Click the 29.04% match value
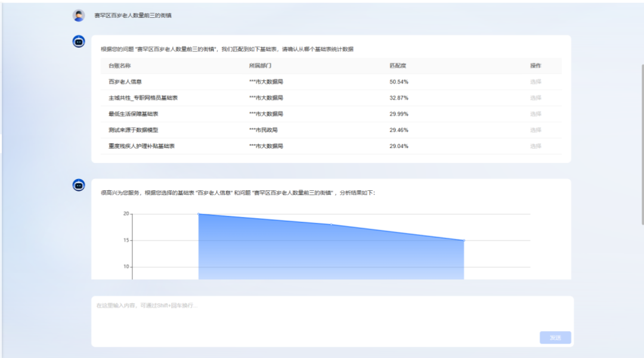 click(x=399, y=146)
